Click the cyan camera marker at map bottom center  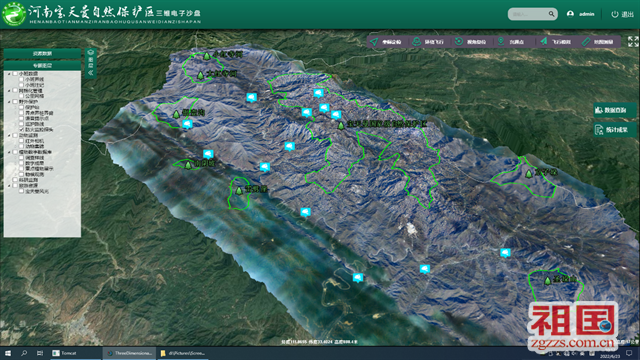(x=358, y=278)
